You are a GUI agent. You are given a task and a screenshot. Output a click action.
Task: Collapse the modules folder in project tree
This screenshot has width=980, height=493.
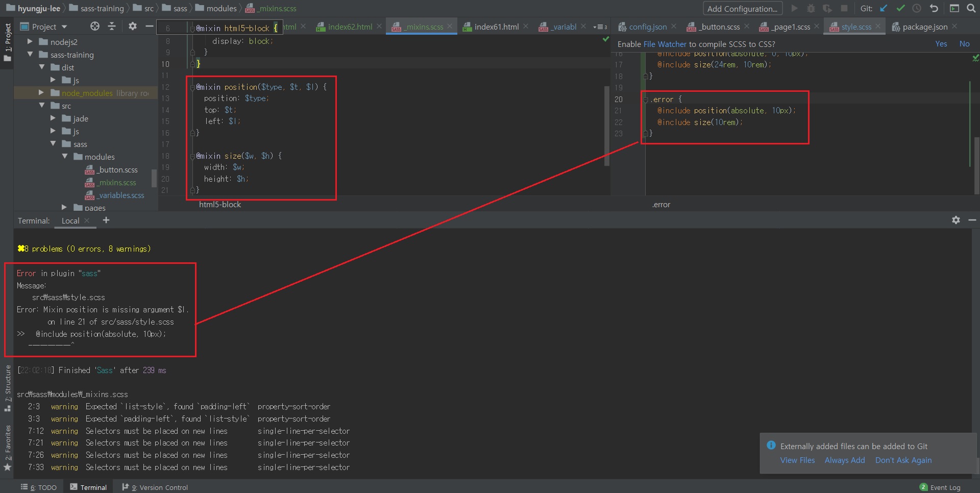[x=65, y=157]
